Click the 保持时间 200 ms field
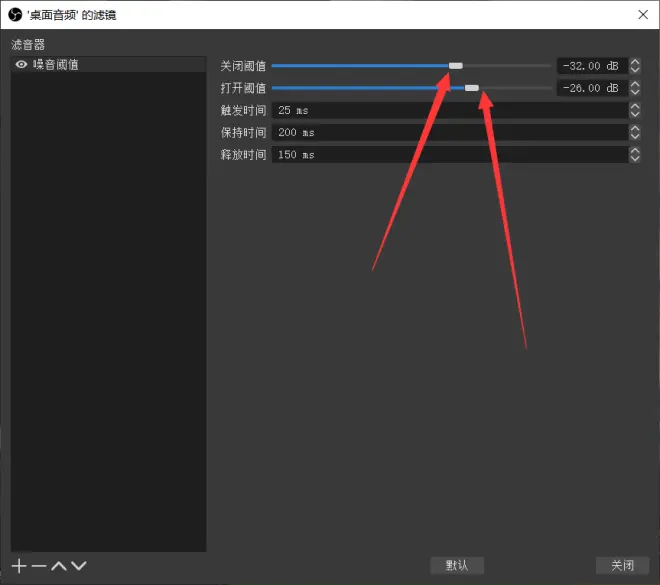The height and width of the screenshot is (585, 660). [450, 133]
